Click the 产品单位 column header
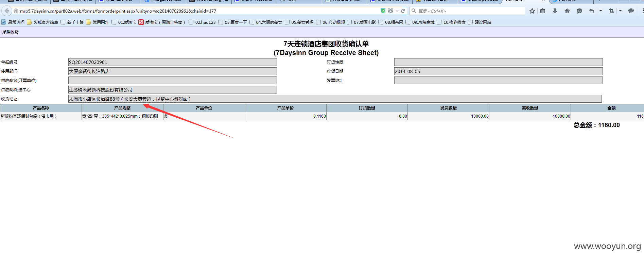644x256 pixels. pos(204,108)
